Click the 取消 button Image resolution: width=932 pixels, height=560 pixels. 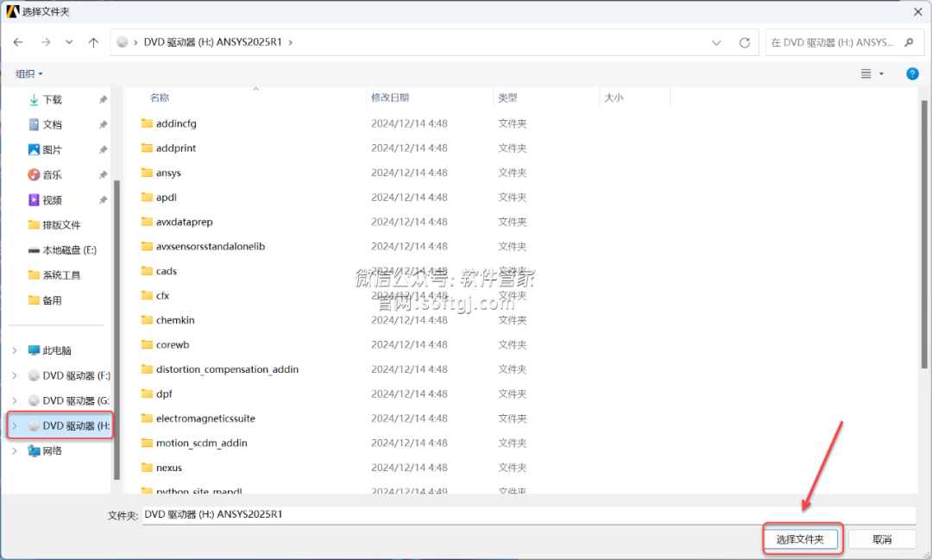coord(882,539)
